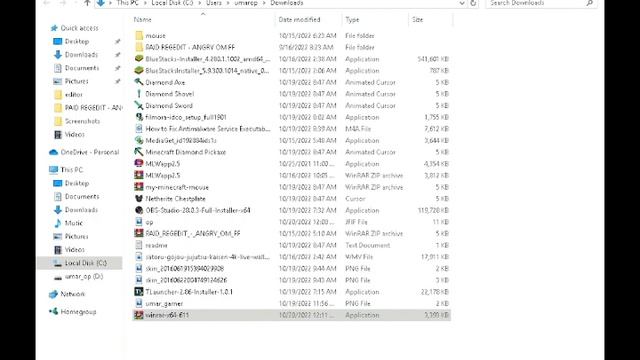Screen dimensions: 640x360
Task: Open Downloads under Quick access
Action: 81,55
